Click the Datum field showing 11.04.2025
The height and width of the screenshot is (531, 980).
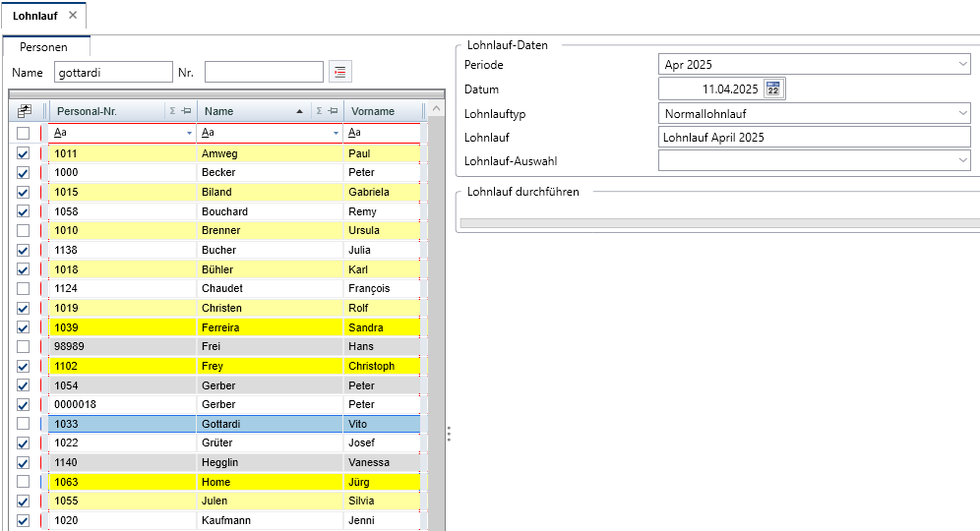tap(711, 88)
